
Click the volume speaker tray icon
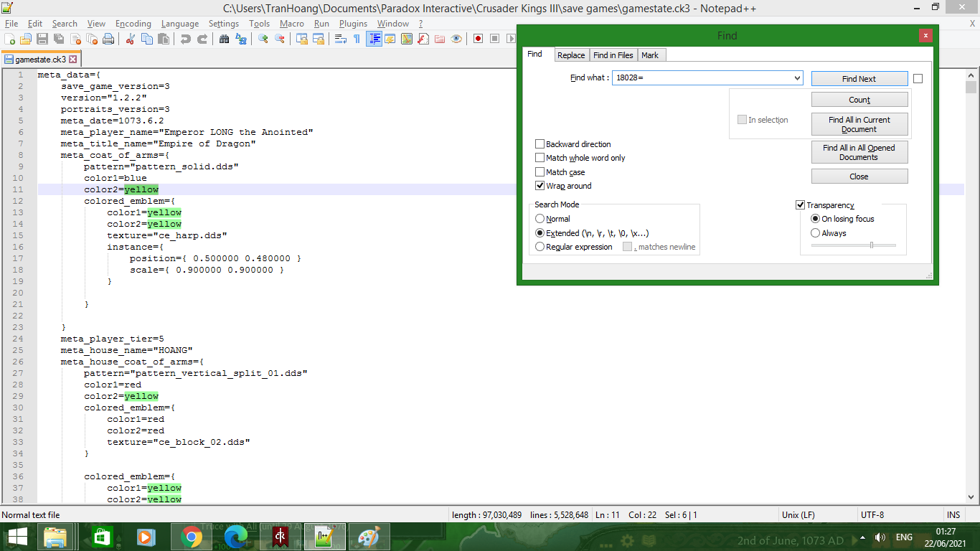click(880, 537)
